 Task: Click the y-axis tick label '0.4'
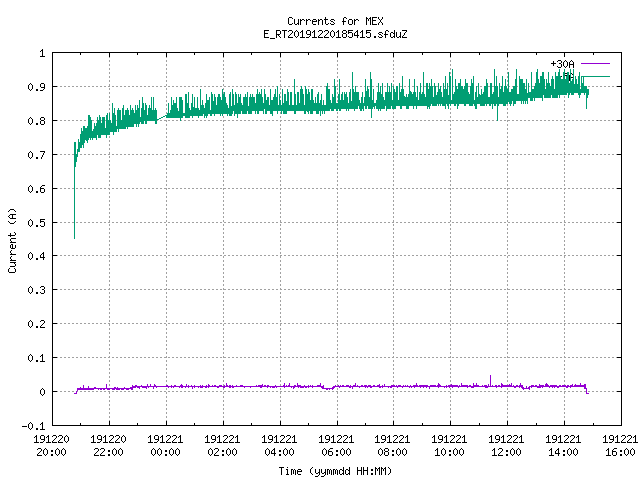(x=36, y=256)
